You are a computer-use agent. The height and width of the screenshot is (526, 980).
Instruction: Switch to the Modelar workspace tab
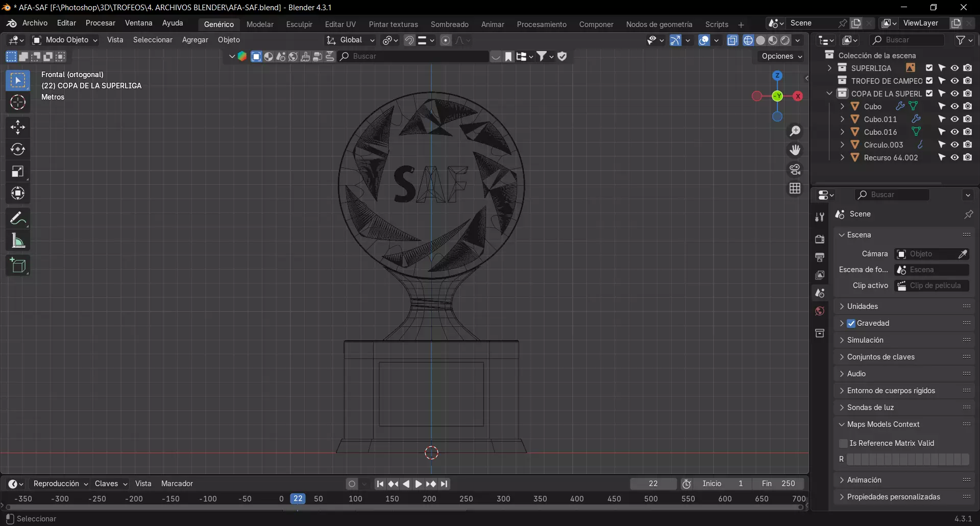click(x=260, y=24)
